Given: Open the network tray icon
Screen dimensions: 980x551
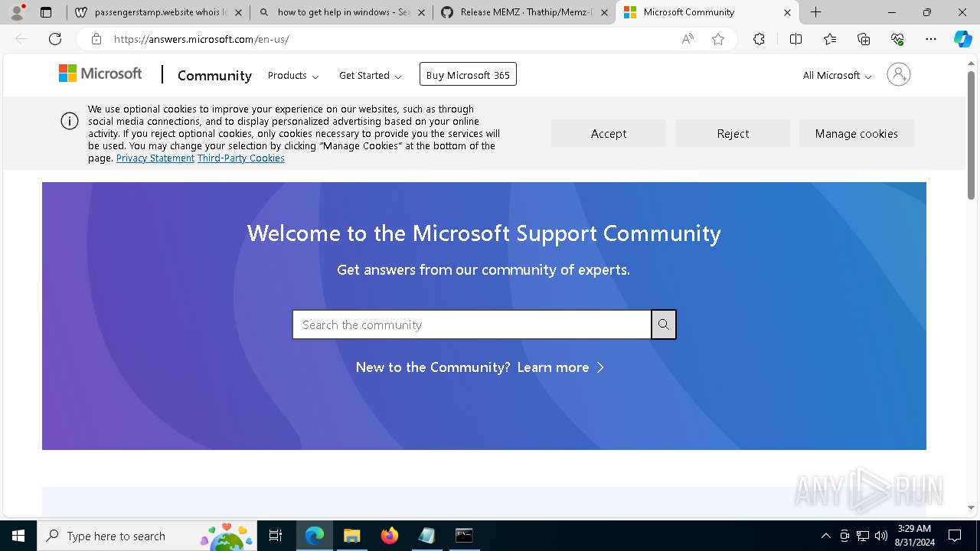Looking at the screenshot, I should [862, 536].
